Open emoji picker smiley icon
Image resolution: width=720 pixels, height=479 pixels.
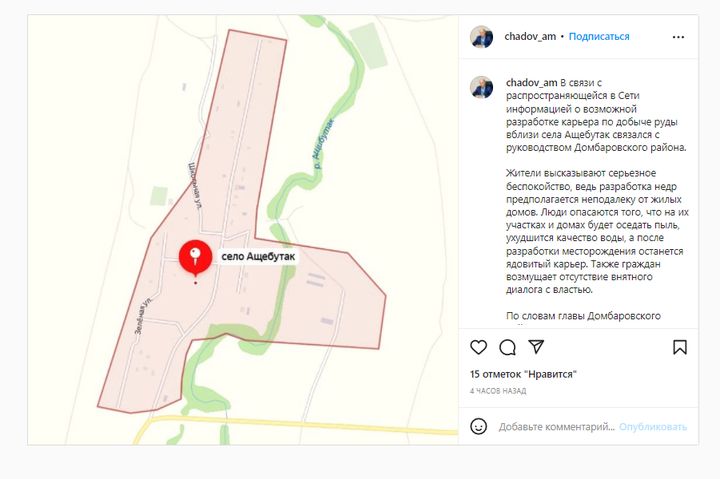pyautogui.click(x=478, y=427)
